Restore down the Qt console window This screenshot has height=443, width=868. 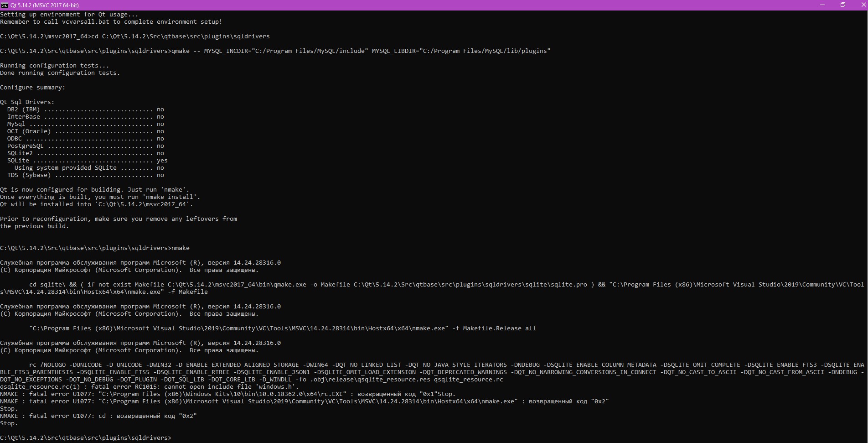[843, 5]
